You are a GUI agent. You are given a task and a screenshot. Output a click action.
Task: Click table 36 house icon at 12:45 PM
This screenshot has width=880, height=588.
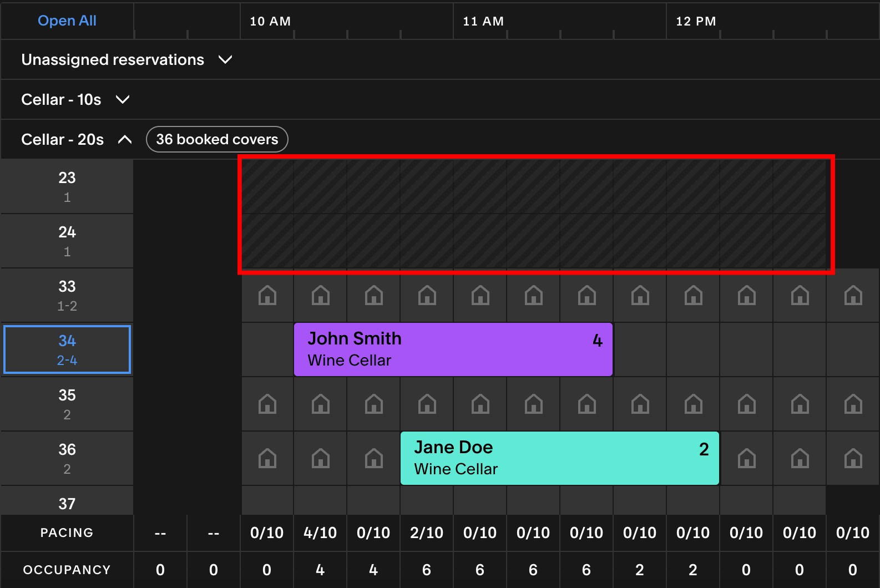853,458
